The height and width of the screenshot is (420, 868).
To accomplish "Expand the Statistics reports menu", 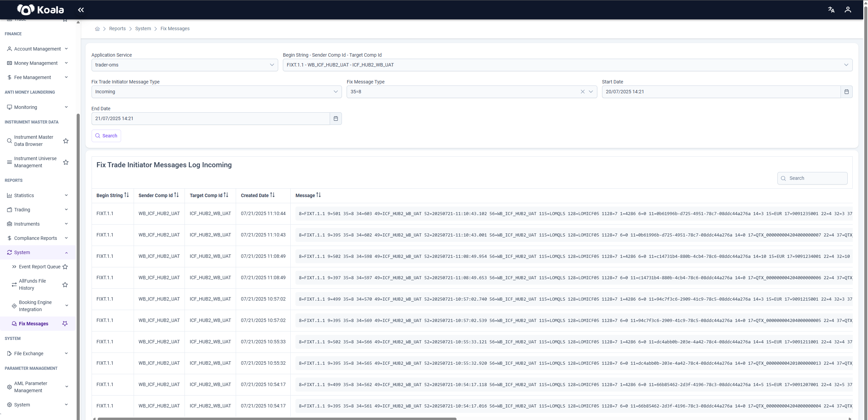I will point(38,195).
